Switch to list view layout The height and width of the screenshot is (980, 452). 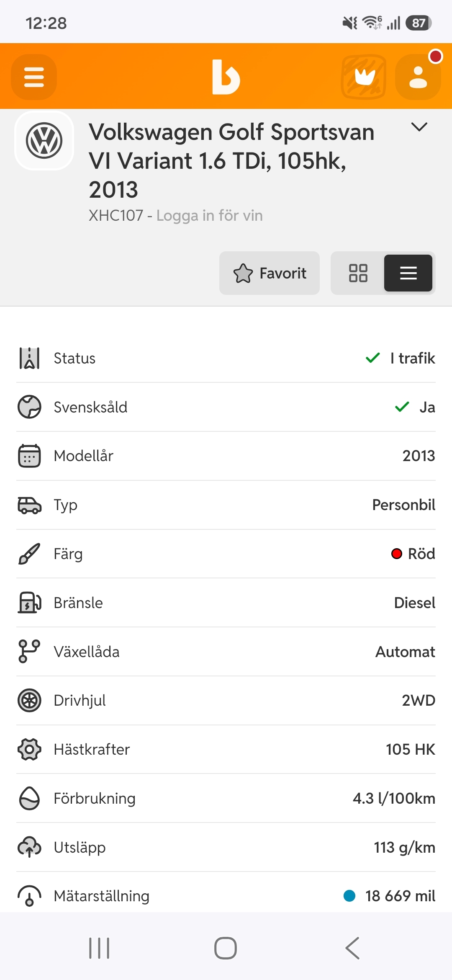(408, 273)
